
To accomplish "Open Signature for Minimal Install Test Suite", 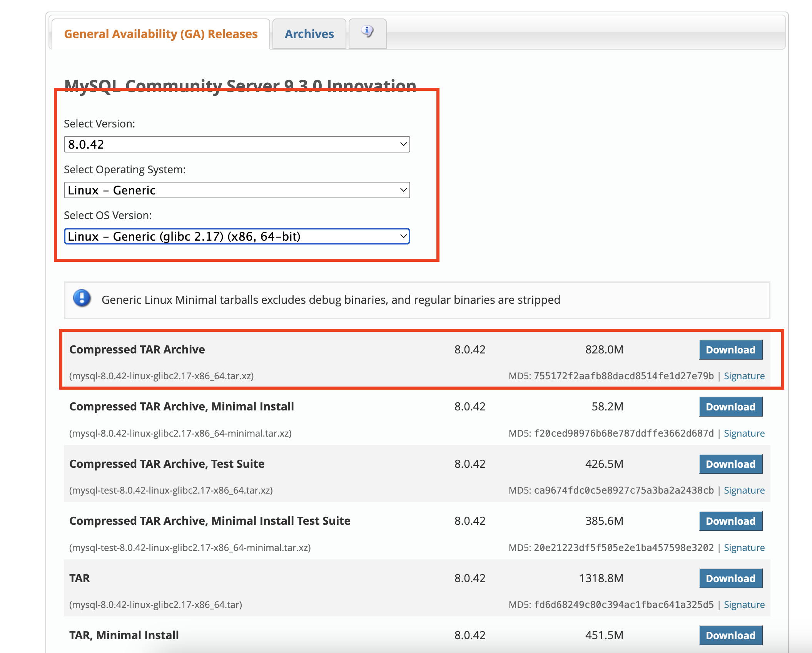I will coord(744,548).
